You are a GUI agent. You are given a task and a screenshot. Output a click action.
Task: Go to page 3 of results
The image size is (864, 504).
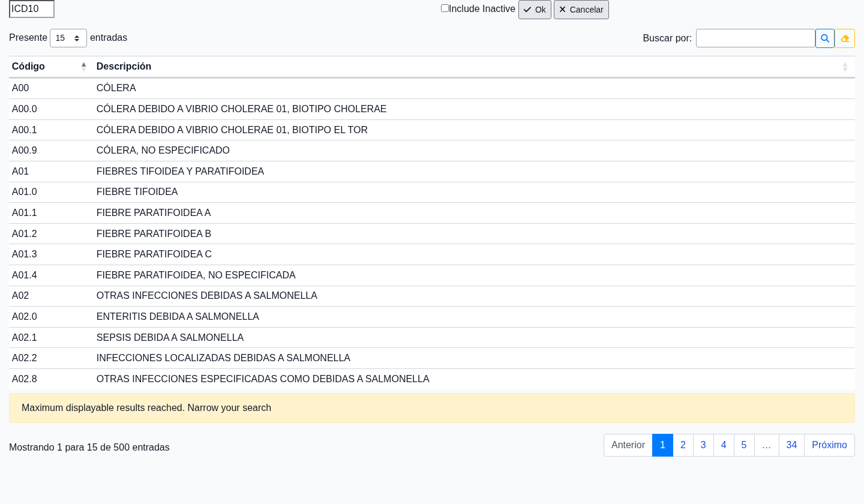703,445
